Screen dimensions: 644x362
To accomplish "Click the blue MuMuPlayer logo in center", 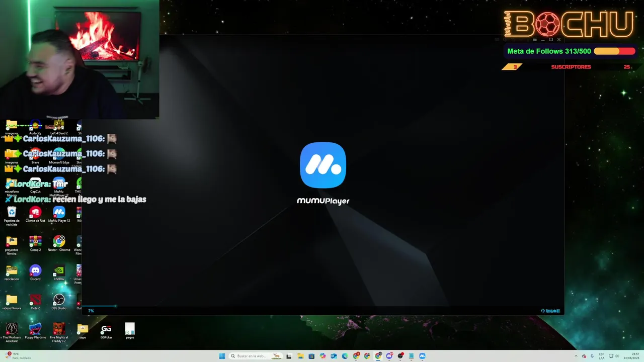I will [x=323, y=165].
